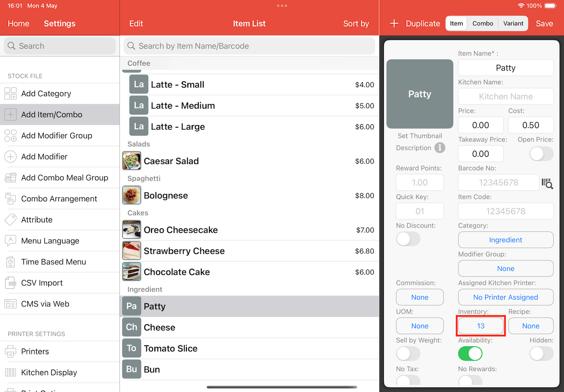The width and height of the screenshot is (564, 392).
Task: Click the Combo Arrangement icon
Action: [11, 198]
